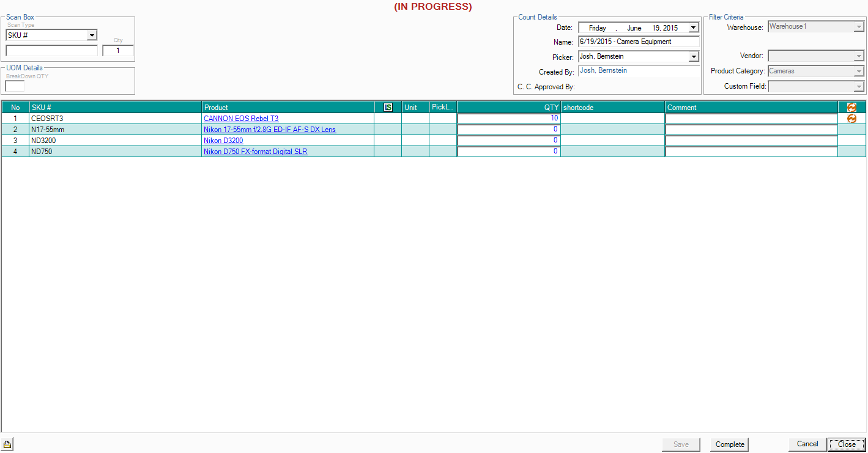Open the Scan Type dropdown
The height and width of the screenshot is (453, 868).
click(x=92, y=35)
